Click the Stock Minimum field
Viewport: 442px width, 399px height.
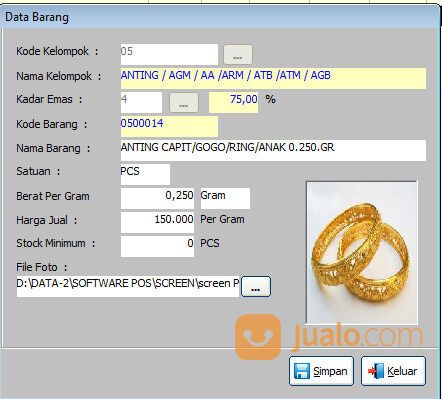[x=157, y=247]
